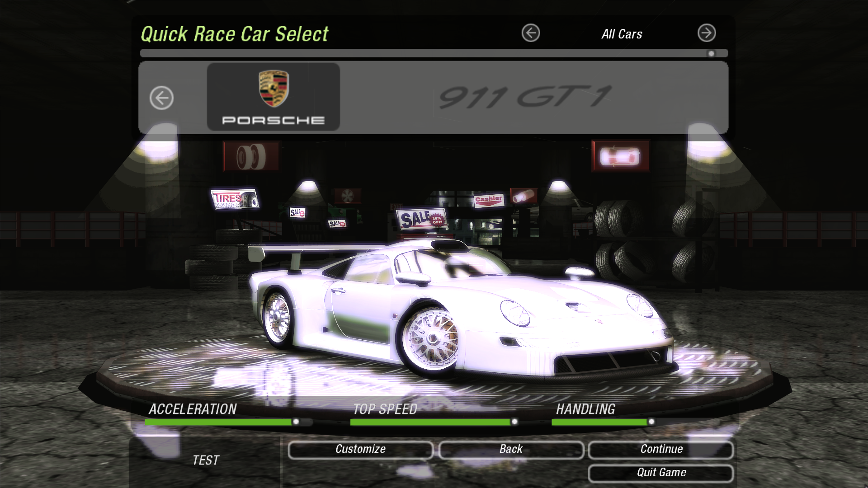The image size is (868, 488).
Task: Click the Top Speed stat bar
Action: click(434, 422)
